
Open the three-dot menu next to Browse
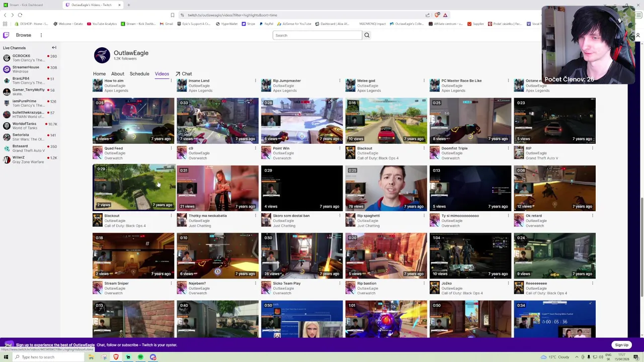41,35
